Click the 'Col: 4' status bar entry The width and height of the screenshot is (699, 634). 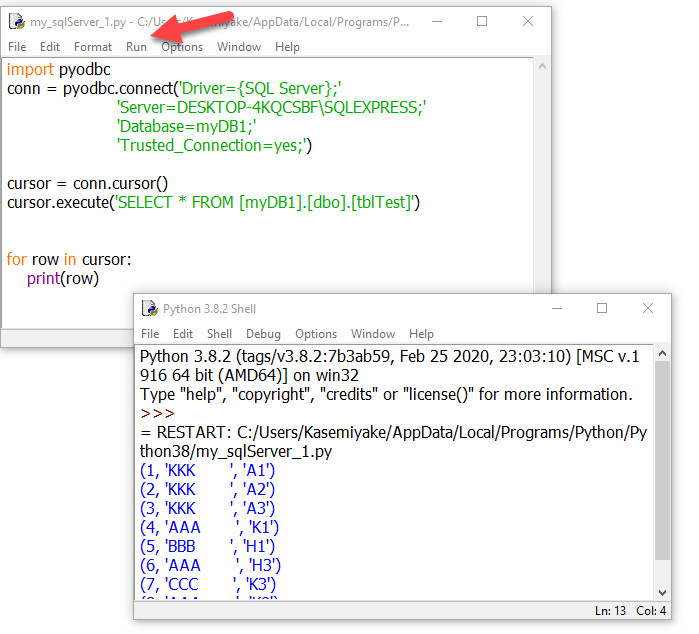(x=651, y=611)
